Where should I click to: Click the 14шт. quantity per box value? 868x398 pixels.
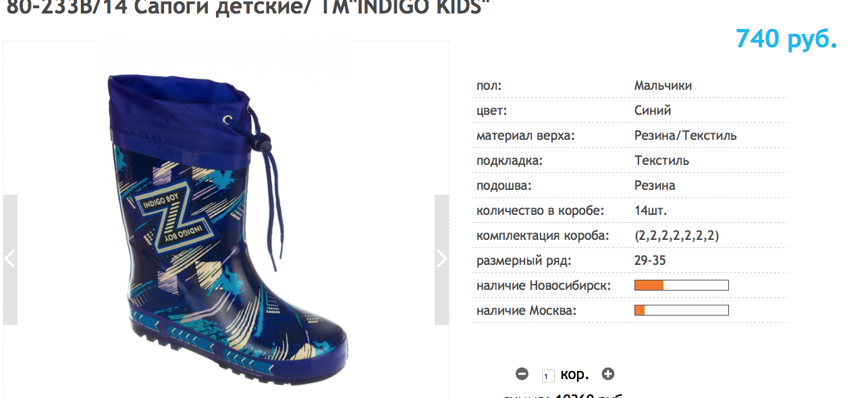(x=651, y=210)
